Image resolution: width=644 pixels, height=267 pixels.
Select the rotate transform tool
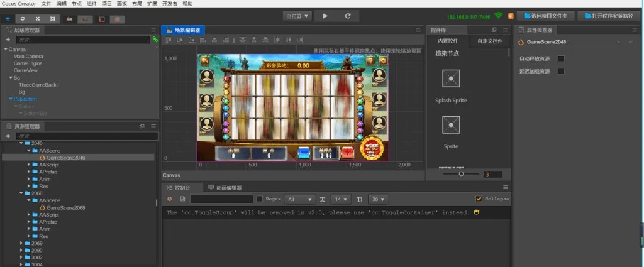[23, 19]
